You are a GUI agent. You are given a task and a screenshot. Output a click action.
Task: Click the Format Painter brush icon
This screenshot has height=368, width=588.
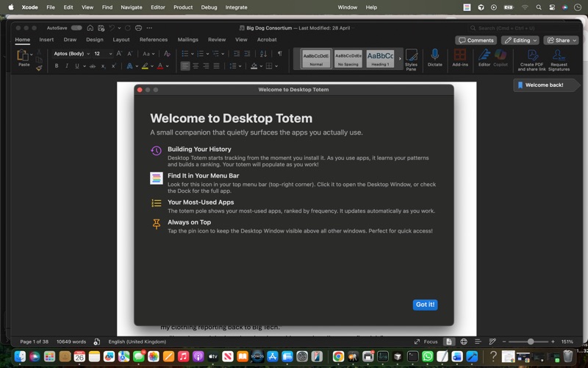(39, 68)
